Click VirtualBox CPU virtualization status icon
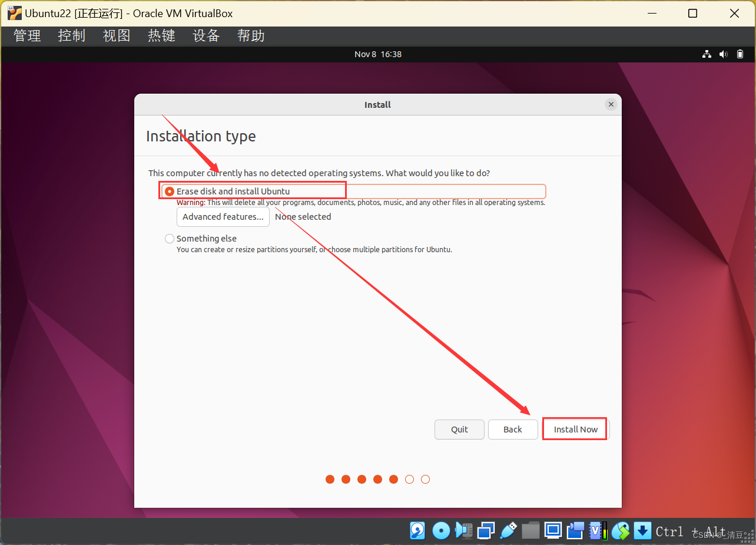Screen dimensions: 756x545 tap(598, 531)
